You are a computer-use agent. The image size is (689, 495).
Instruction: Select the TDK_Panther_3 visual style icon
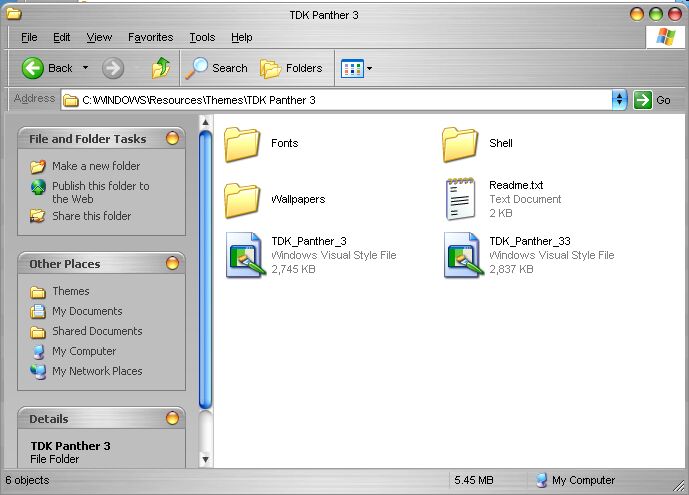point(246,255)
